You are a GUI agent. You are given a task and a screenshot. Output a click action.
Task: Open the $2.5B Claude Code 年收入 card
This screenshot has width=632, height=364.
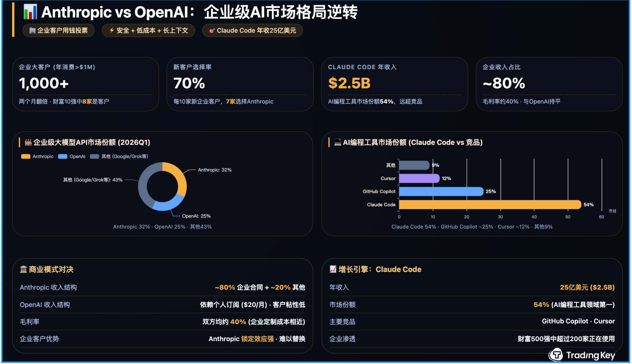coord(394,84)
